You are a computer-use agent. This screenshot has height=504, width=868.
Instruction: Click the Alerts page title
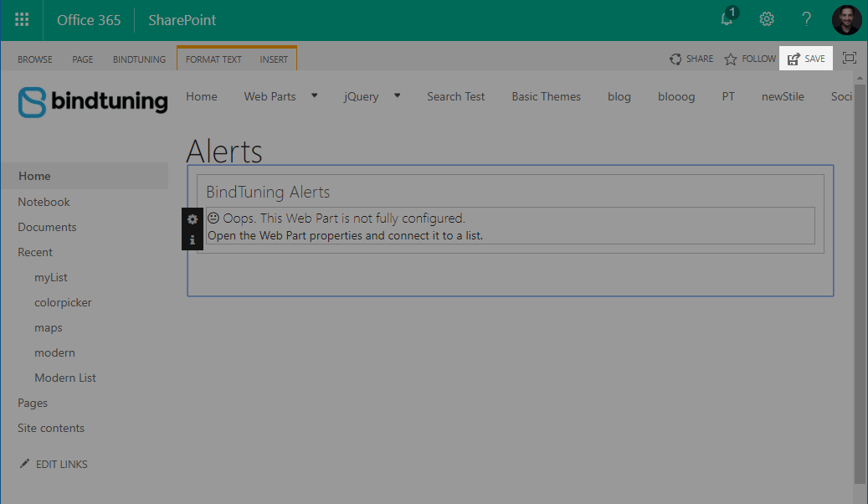(x=224, y=152)
